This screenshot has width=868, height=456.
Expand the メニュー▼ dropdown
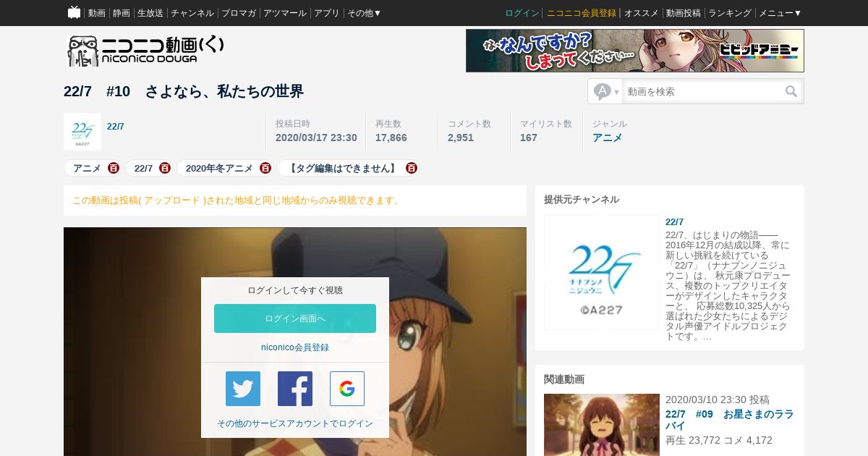point(780,13)
